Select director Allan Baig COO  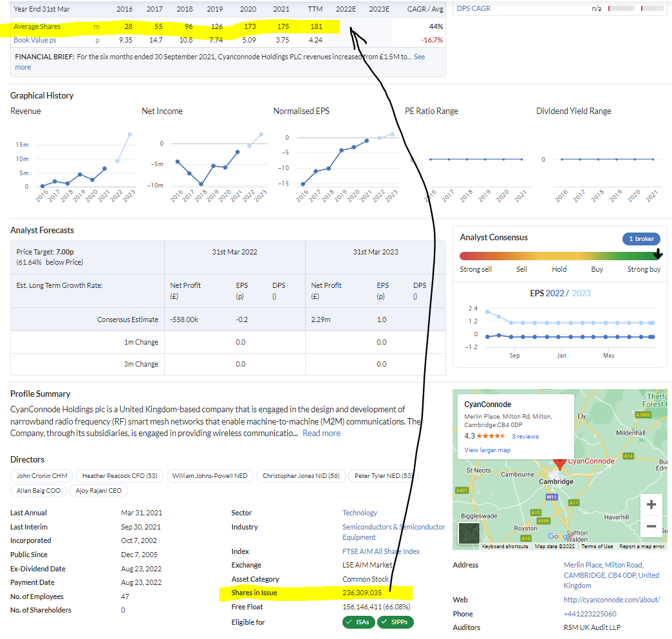tap(39, 491)
